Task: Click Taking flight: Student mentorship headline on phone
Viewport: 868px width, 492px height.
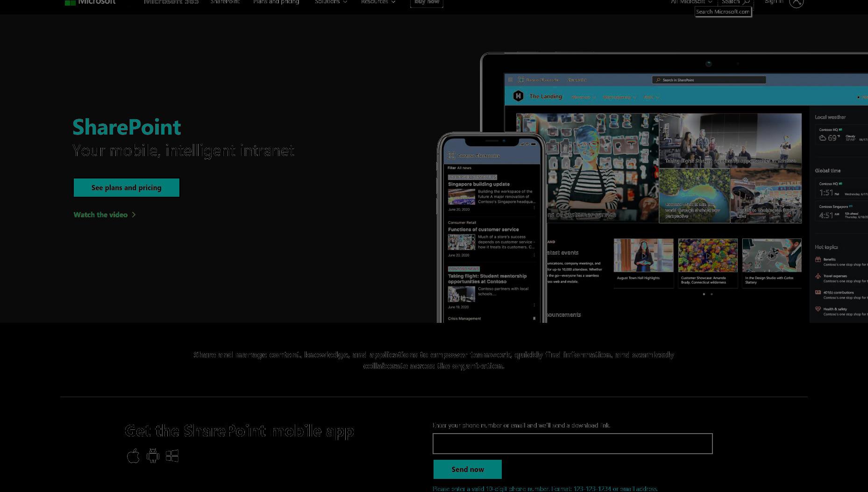Action: [x=487, y=278]
